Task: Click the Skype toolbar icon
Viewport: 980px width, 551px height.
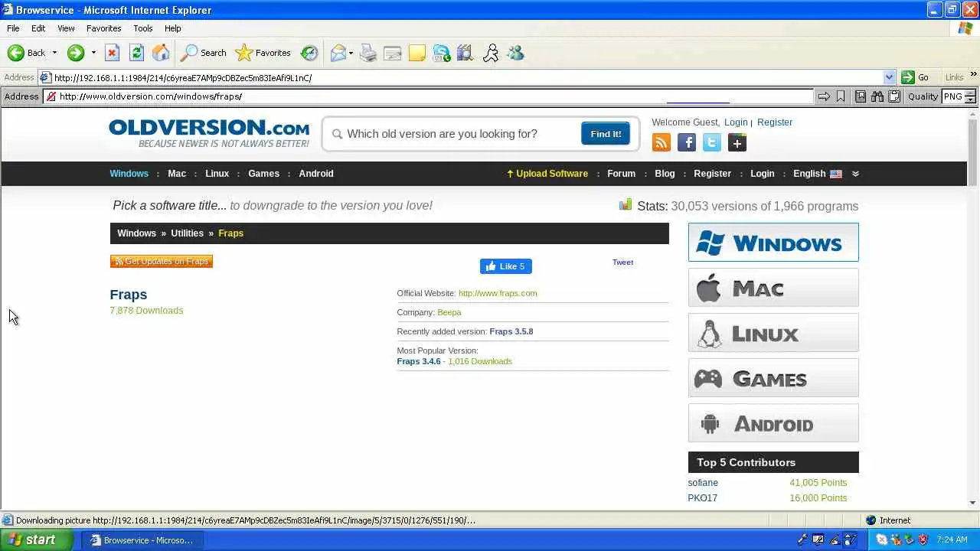Action: (442, 53)
